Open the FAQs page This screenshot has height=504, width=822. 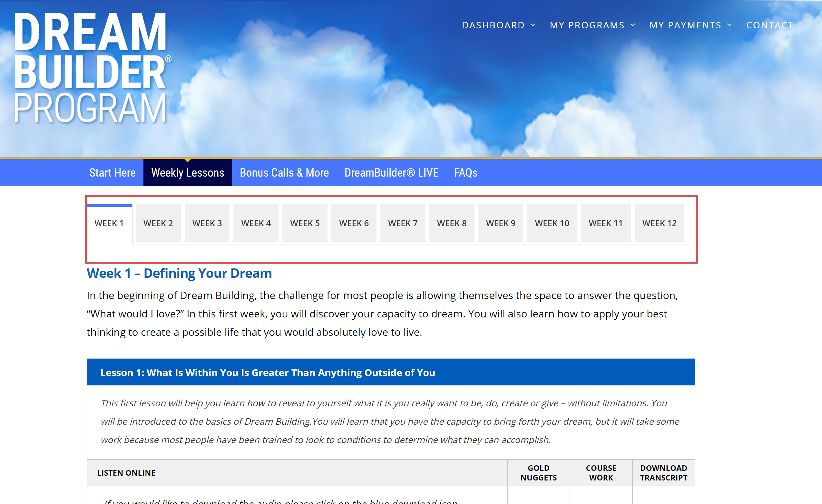tap(466, 172)
